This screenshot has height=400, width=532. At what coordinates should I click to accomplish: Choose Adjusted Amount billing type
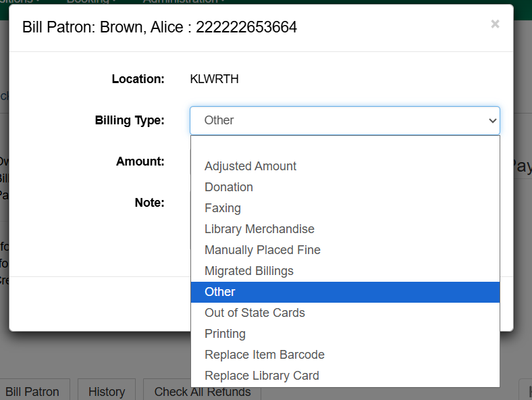[x=250, y=166]
